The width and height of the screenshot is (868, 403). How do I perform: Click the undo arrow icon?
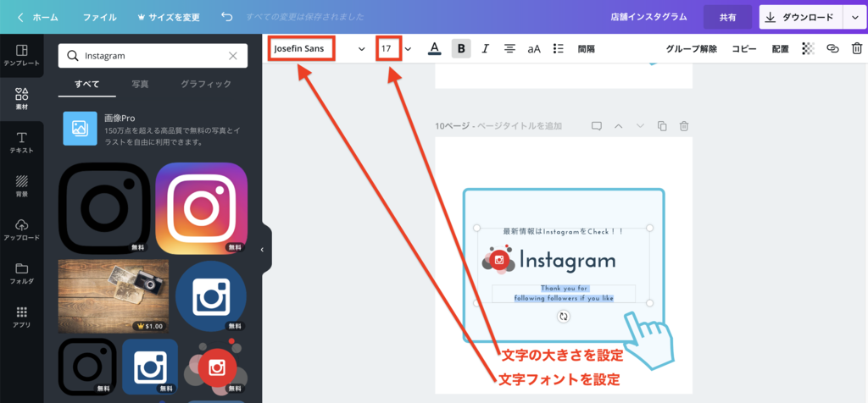coord(227,17)
